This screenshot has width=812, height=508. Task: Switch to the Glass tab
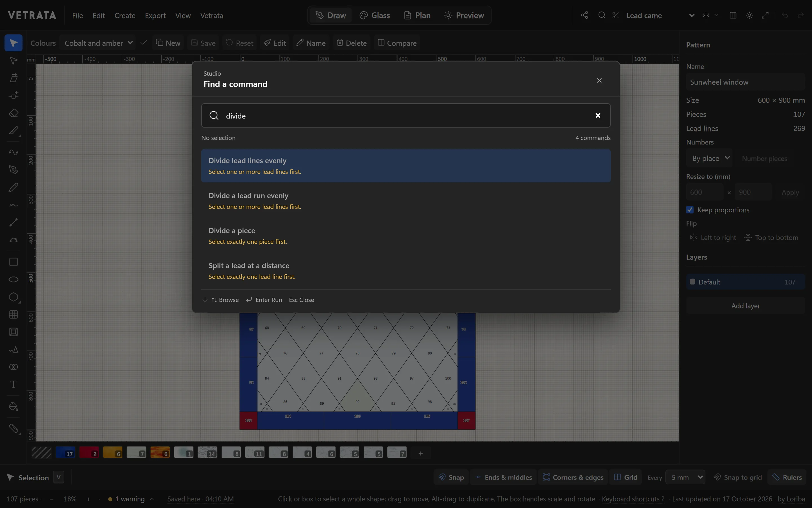point(374,15)
